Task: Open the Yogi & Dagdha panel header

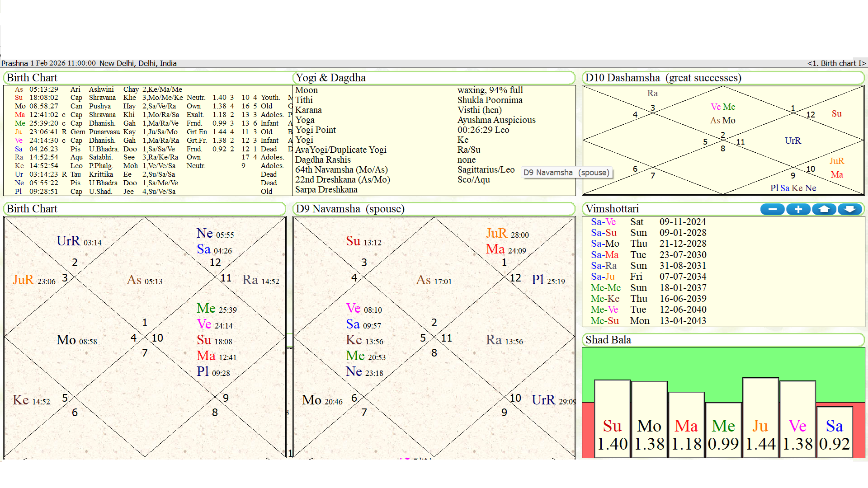Action: 330,78
